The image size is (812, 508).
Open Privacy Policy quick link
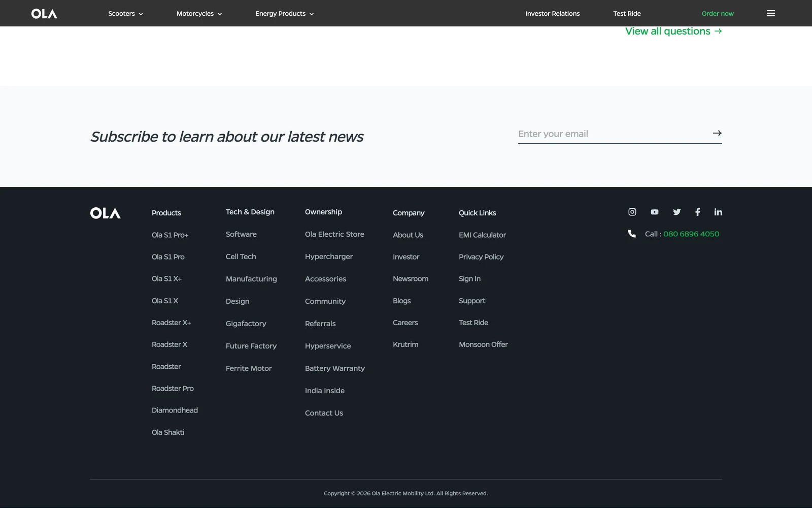click(481, 257)
